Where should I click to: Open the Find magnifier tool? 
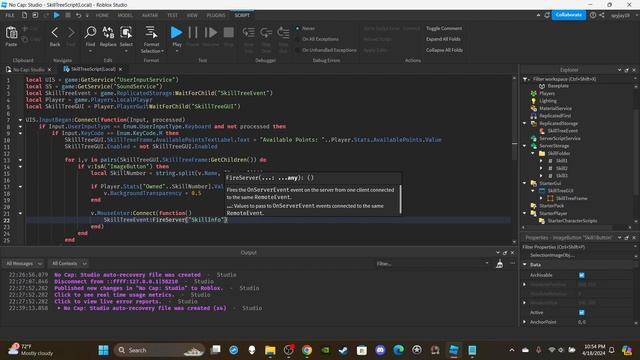pyautogui.click(x=90, y=32)
